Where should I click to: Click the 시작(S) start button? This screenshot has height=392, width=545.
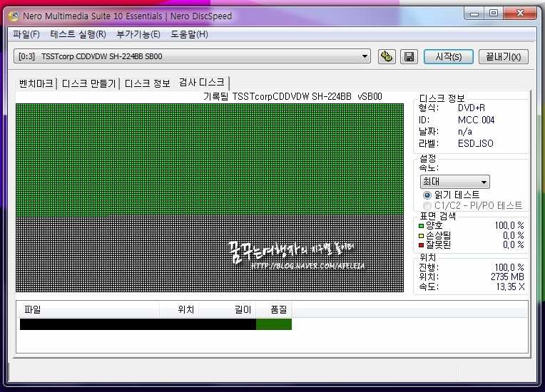pyautogui.click(x=449, y=56)
